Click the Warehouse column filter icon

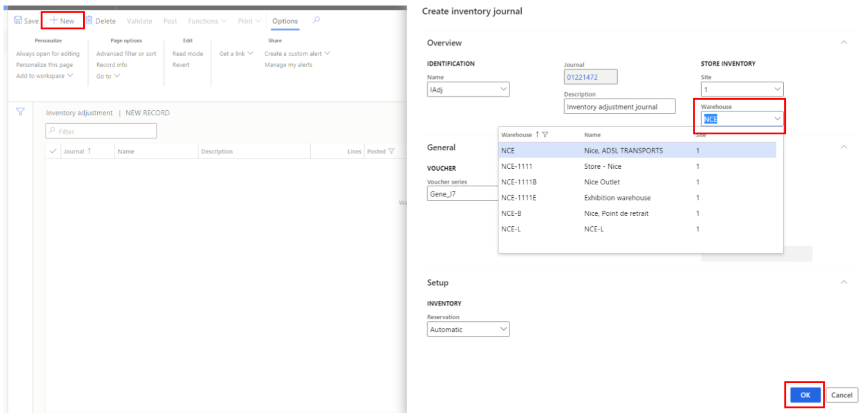tap(545, 135)
